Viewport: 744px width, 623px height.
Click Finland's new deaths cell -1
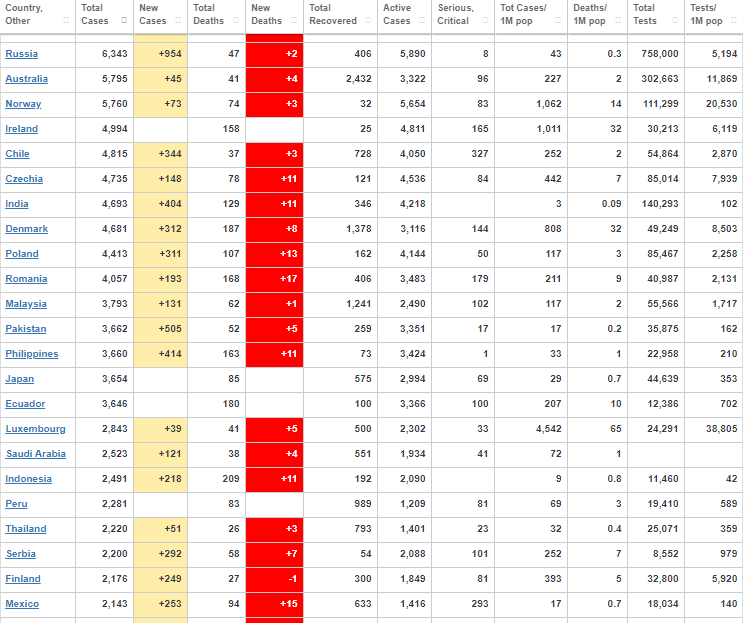[x=275, y=579]
